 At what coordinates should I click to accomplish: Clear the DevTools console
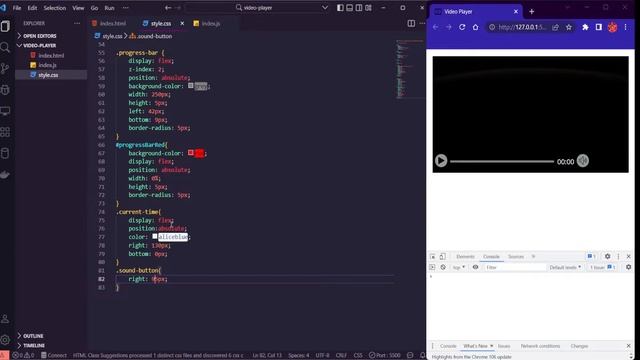tap(443, 267)
